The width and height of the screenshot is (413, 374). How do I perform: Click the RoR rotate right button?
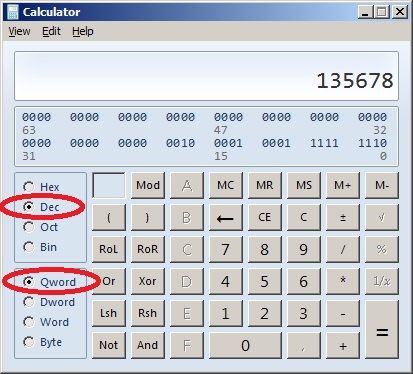click(148, 249)
